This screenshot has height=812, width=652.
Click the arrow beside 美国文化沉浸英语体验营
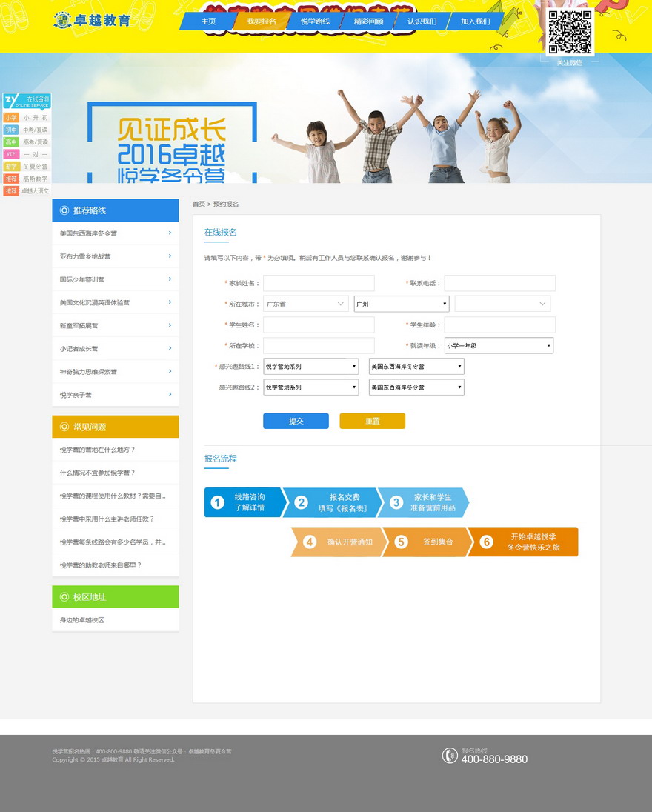170,302
